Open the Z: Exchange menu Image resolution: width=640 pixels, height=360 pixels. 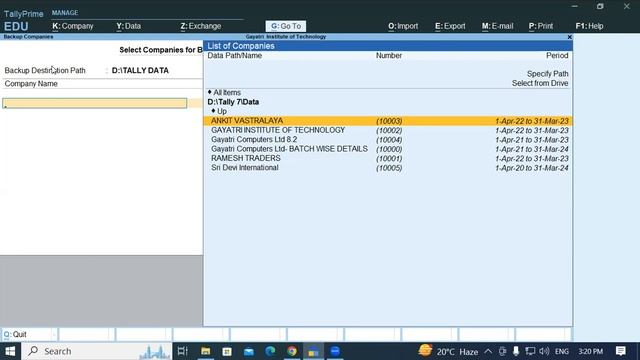tap(200, 26)
